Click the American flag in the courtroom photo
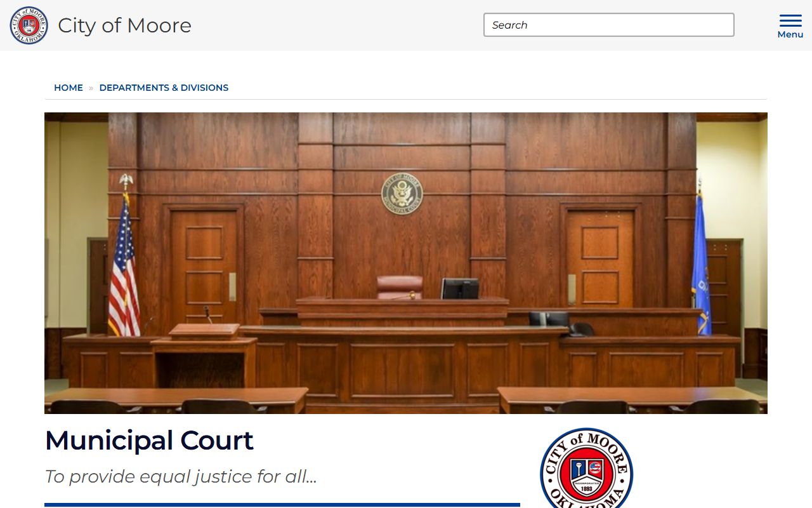812x508 pixels. (x=123, y=273)
